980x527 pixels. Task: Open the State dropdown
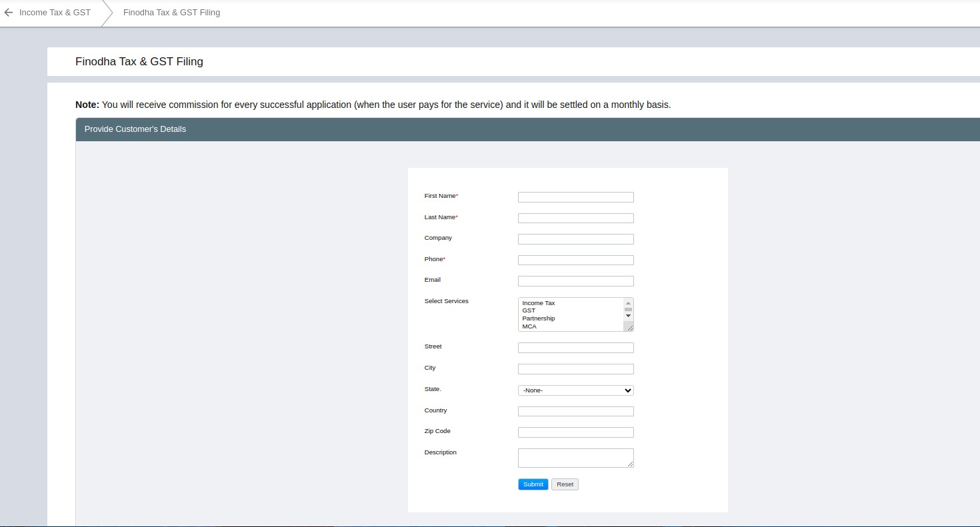pos(575,390)
